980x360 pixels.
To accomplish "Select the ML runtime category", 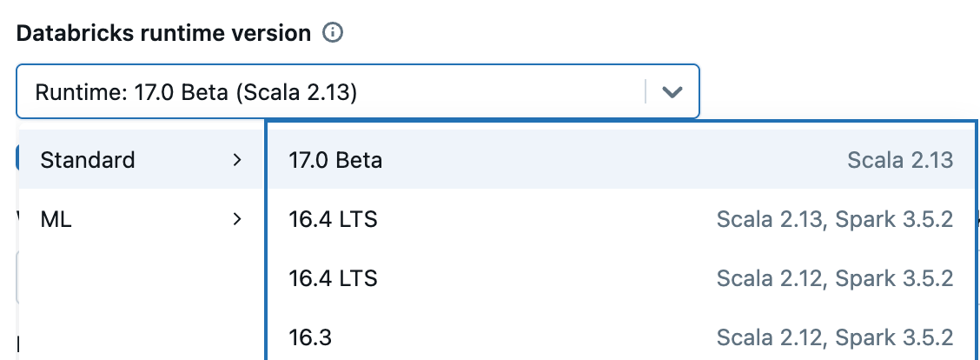I will point(56,220).
